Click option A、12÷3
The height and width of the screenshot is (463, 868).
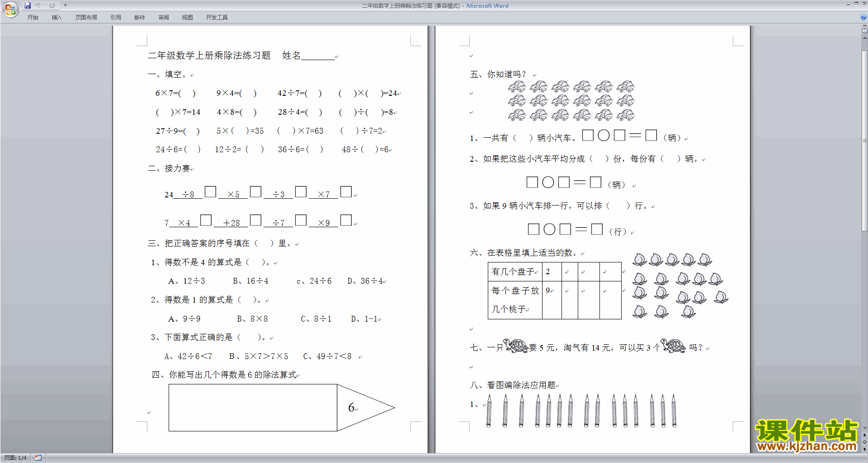click(x=186, y=281)
